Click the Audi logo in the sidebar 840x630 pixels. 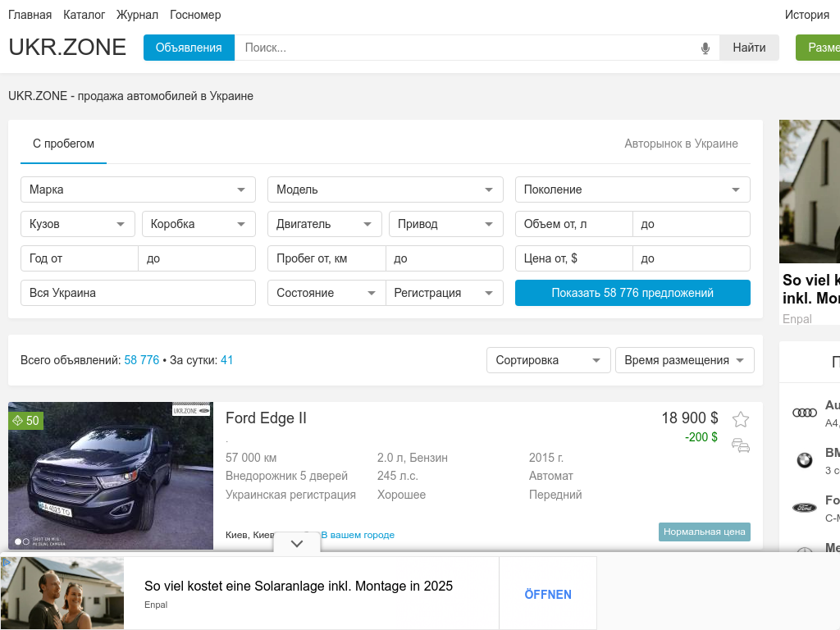(804, 413)
